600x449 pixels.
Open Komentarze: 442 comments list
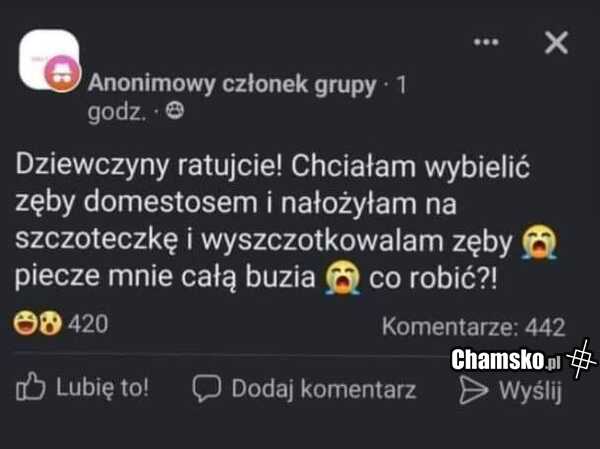point(474,327)
